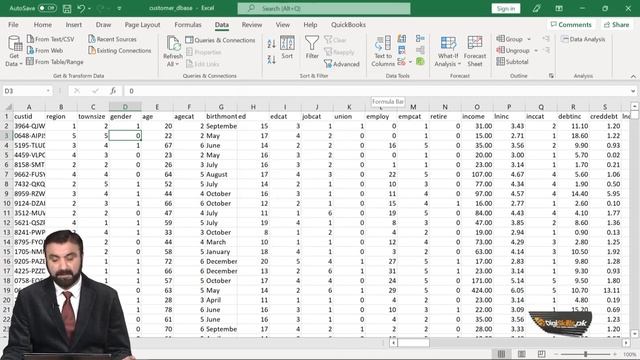Open the File tab
Viewport: 640px width, 360px height.
(13, 24)
